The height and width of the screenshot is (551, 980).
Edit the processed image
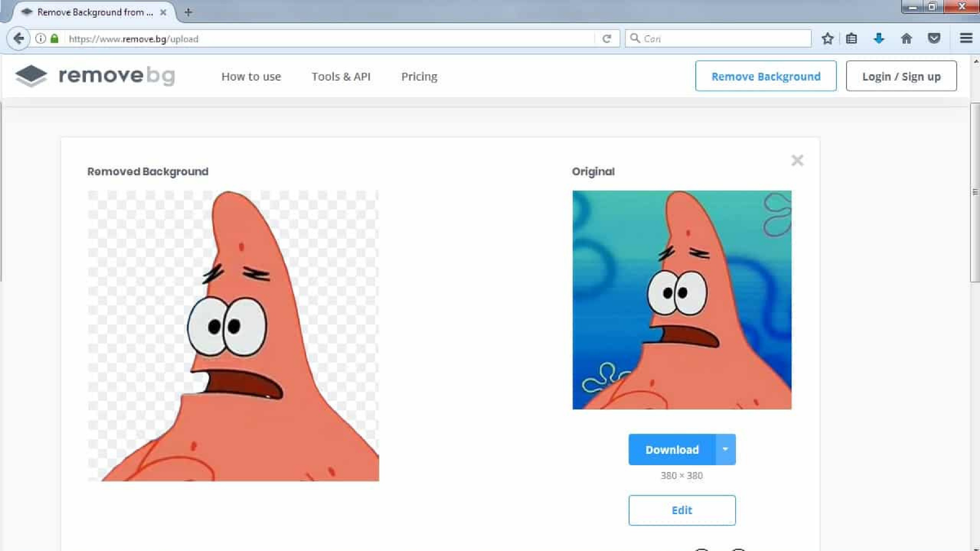[681, 509]
